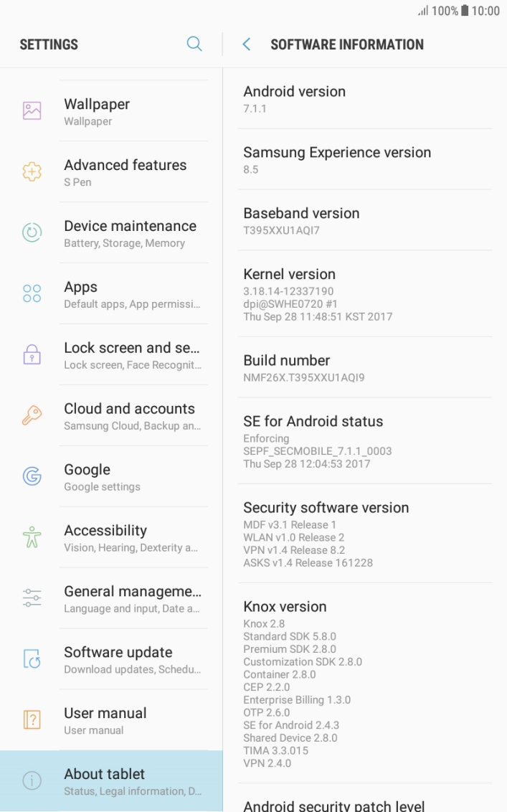This screenshot has width=507, height=812.
Task: Click the Software update refresh icon
Action: [32, 660]
